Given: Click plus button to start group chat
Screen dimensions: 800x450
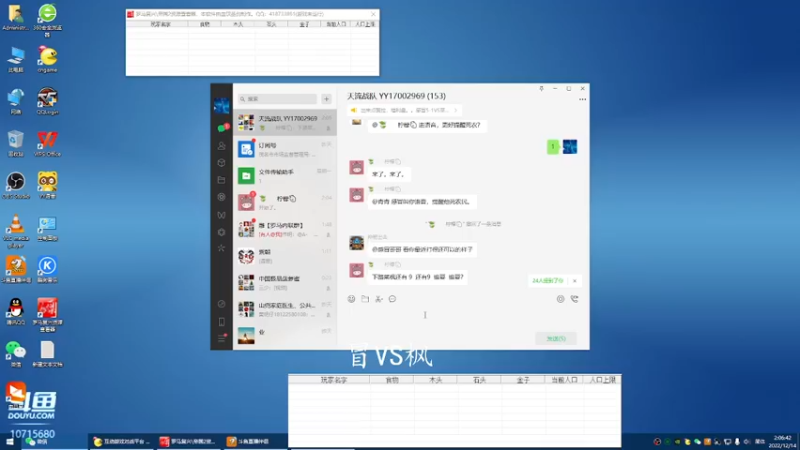Looking at the screenshot, I should [x=327, y=99].
